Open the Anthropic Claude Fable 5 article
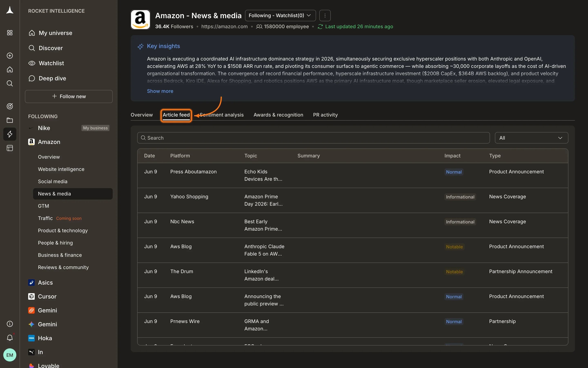Image resolution: width=588 pixels, height=368 pixels. [x=353, y=250]
